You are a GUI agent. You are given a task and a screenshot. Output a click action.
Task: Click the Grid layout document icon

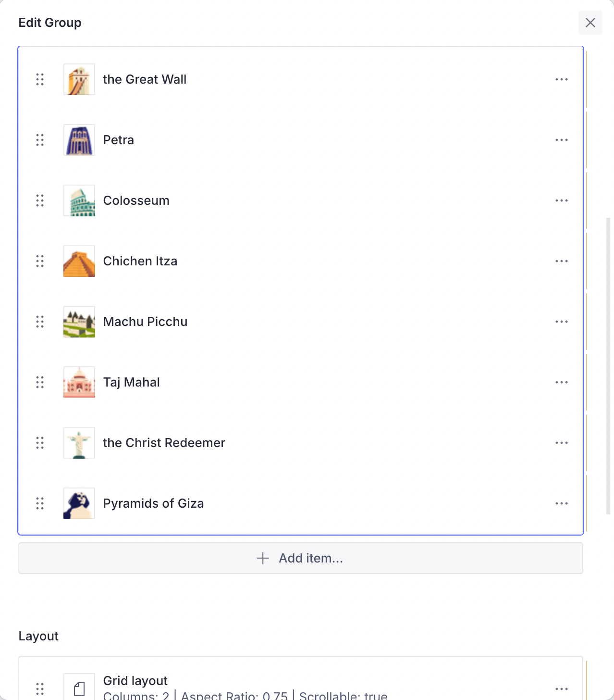79,688
